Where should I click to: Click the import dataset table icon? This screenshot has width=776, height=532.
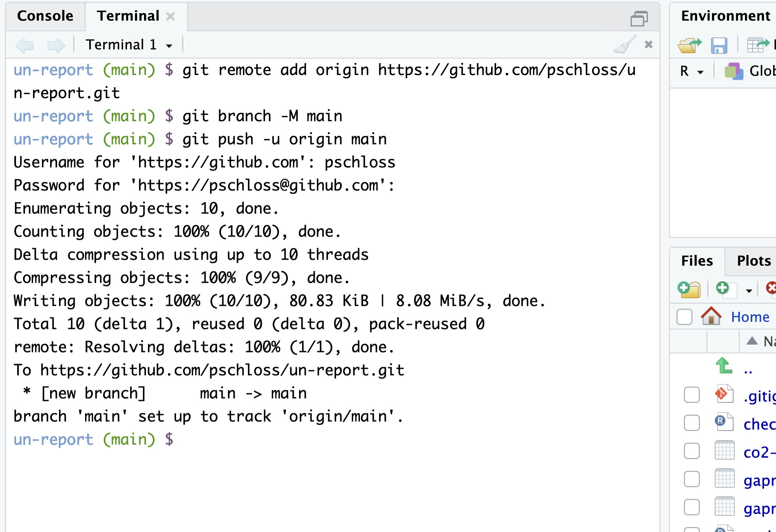(758, 45)
